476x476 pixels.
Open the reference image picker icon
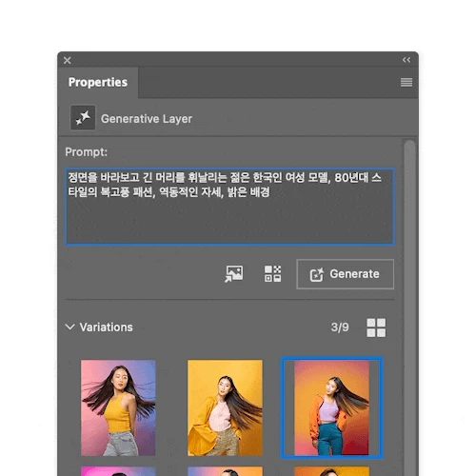pos(234,274)
